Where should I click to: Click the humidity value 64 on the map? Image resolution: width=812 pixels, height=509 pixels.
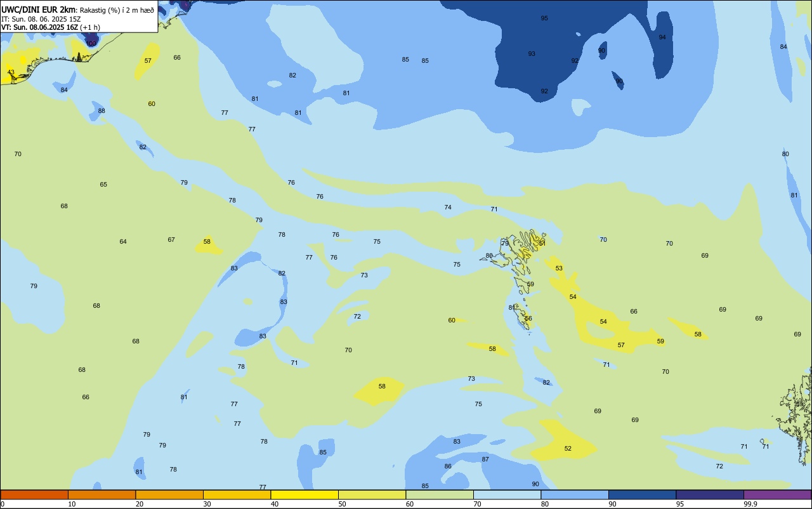pyautogui.click(x=123, y=242)
